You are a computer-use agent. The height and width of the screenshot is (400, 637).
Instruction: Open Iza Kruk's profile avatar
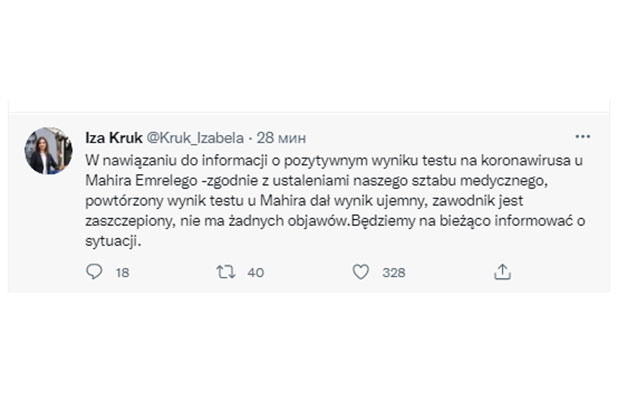click(48, 151)
